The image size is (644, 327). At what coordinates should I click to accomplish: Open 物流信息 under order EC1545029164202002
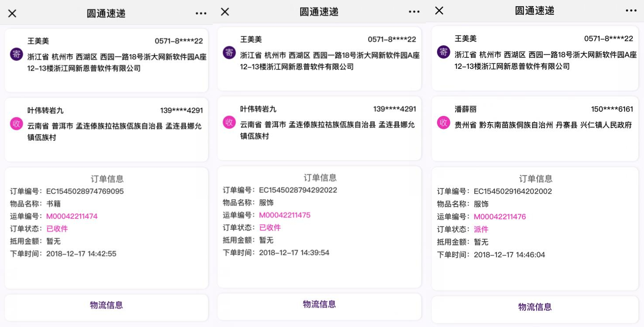[x=535, y=307]
